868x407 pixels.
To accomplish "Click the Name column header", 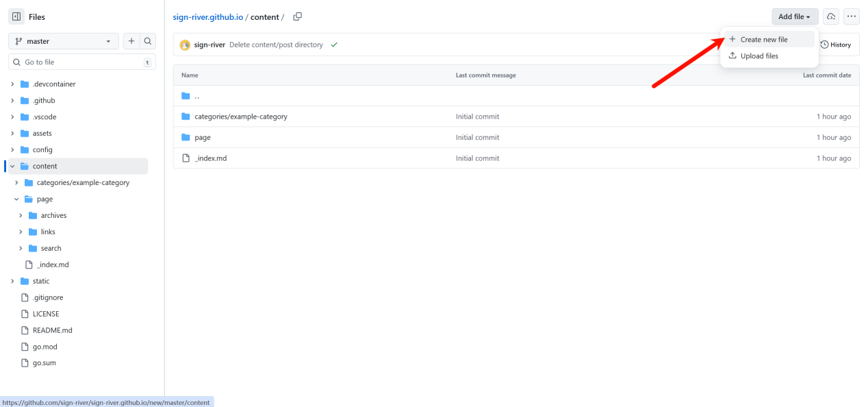I will coord(190,75).
